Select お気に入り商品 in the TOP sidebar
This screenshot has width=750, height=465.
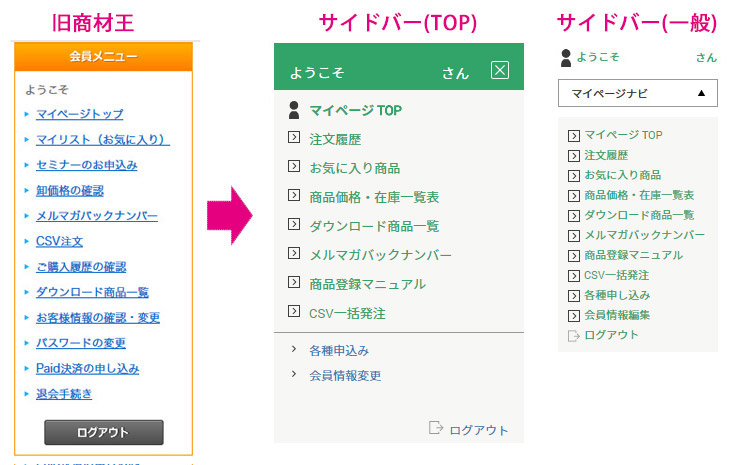[x=354, y=168]
